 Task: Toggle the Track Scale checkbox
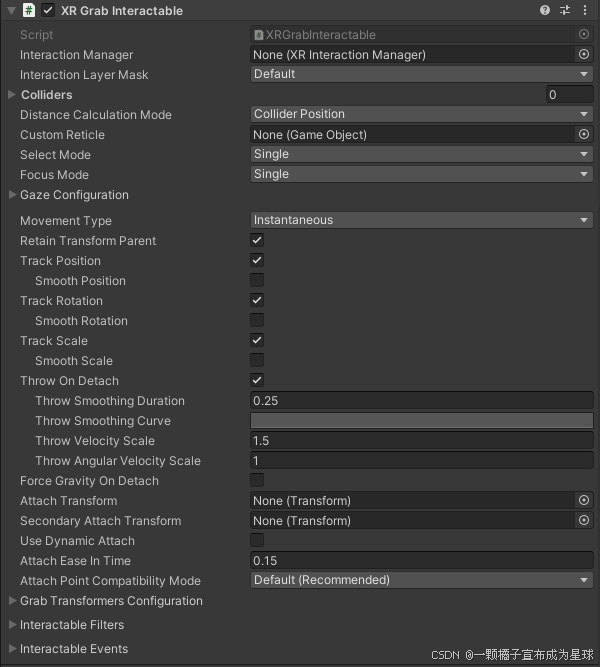(257, 340)
